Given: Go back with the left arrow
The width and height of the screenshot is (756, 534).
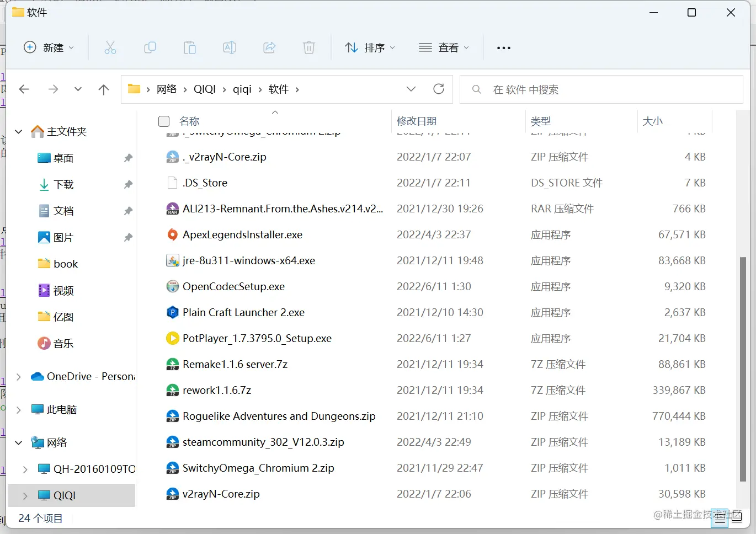Looking at the screenshot, I should pyautogui.click(x=24, y=89).
